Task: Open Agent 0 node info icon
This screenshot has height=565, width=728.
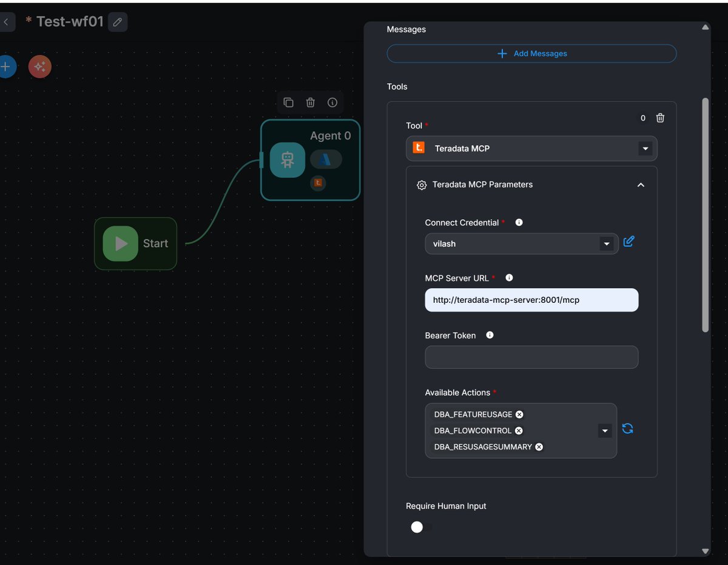Action: point(332,103)
